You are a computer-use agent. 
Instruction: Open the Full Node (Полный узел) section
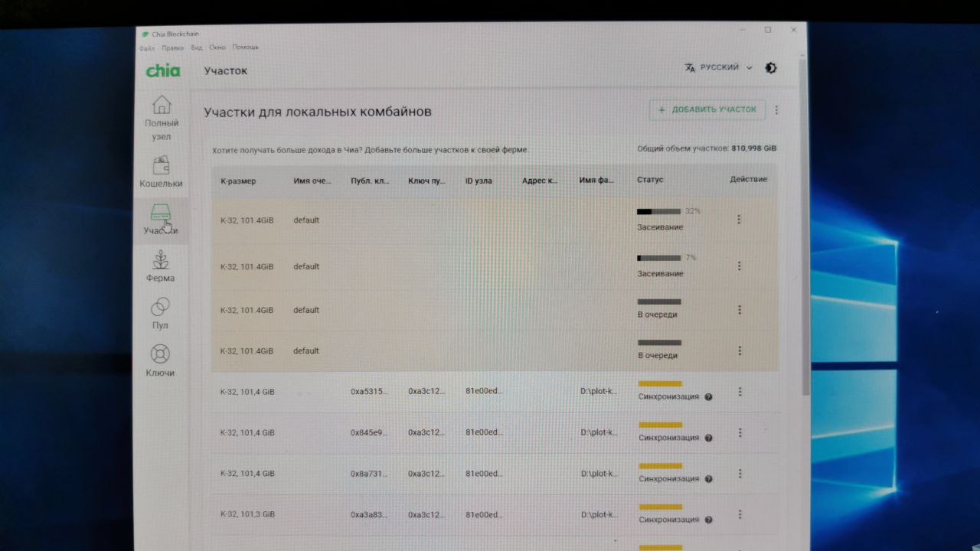[x=162, y=119]
